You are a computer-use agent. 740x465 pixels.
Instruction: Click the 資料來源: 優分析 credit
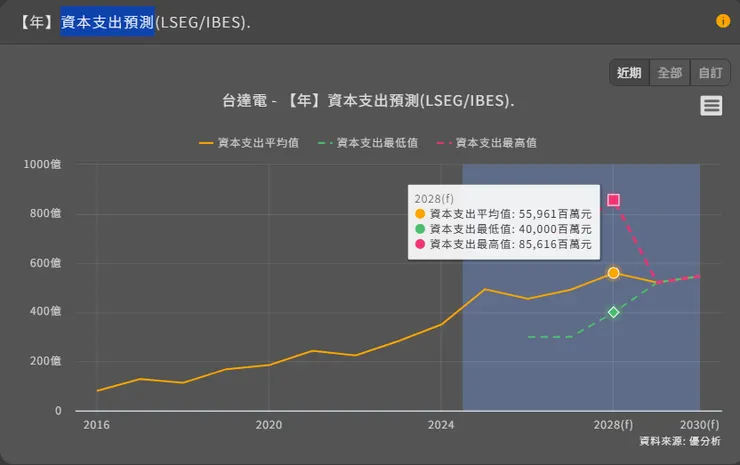click(x=680, y=441)
